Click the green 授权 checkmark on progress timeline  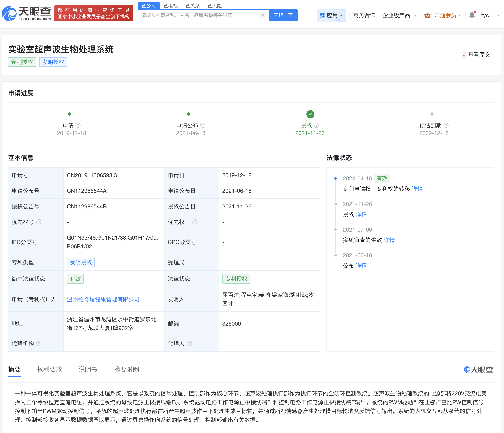click(x=310, y=114)
